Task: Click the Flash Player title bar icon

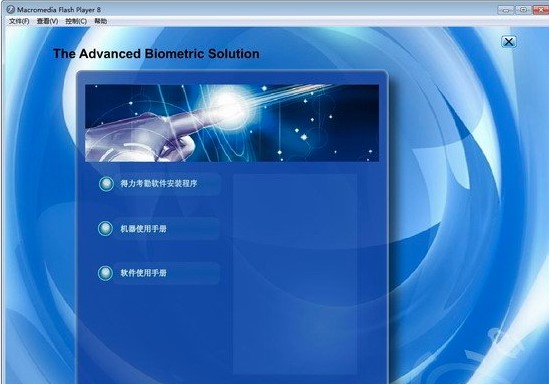Action: pos(11,9)
